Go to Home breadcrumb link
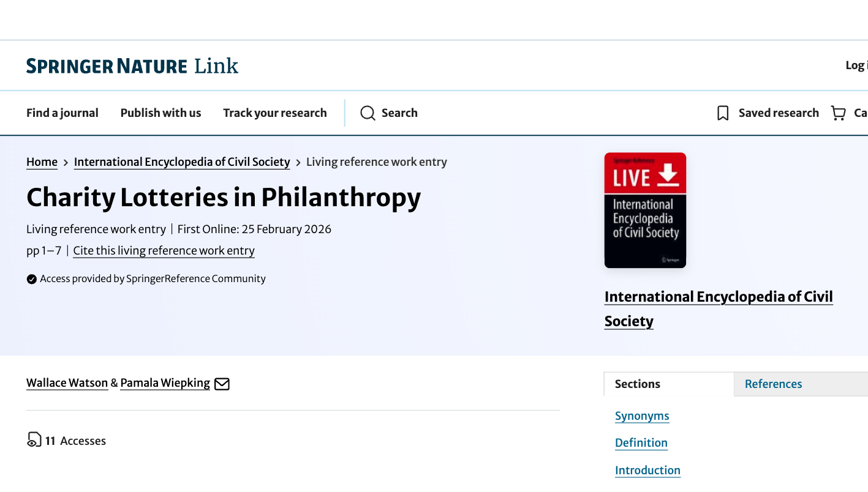 (42, 162)
